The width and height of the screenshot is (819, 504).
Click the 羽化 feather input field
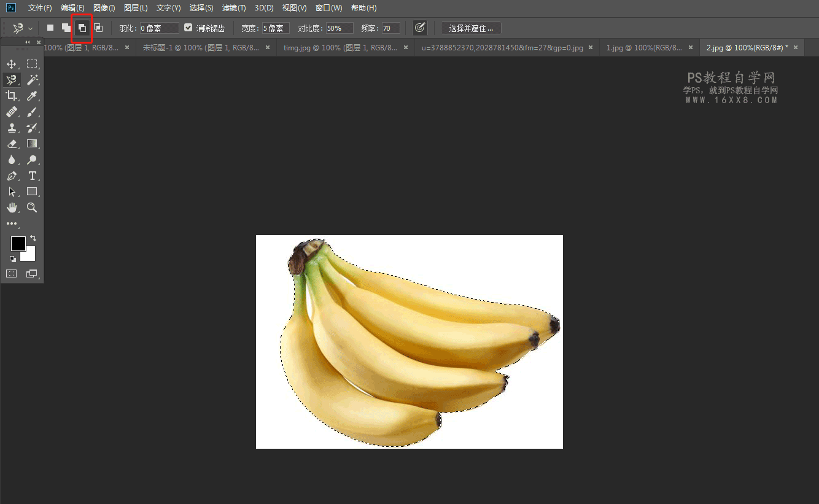(x=160, y=28)
